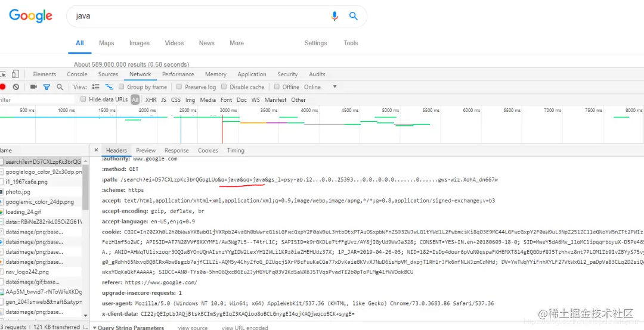Click the blue Google search magnifier
The width and height of the screenshot is (644, 330).
coord(353,16)
